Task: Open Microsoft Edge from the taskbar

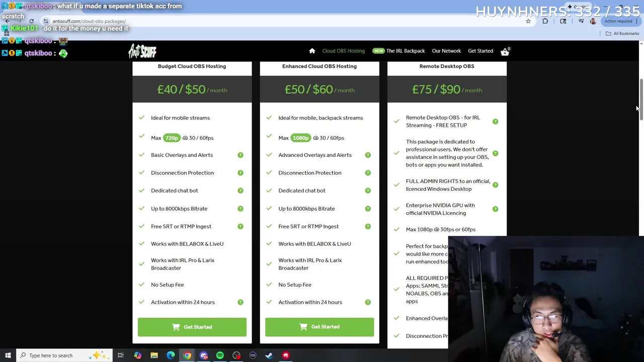Action: point(171,355)
